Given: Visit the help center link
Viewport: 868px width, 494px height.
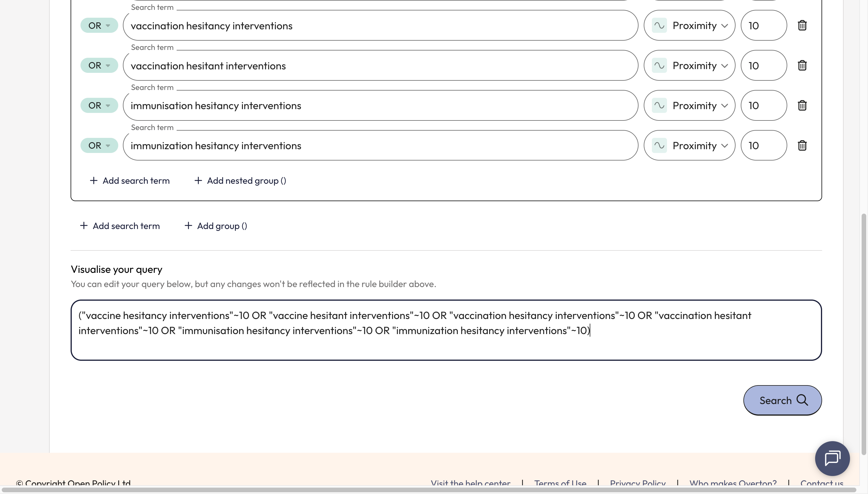Looking at the screenshot, I should coord(471,483).
